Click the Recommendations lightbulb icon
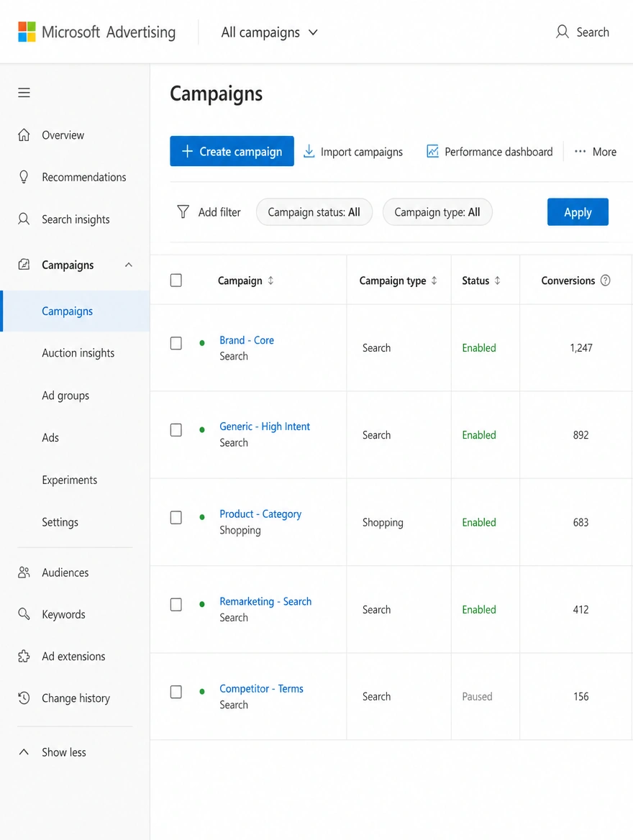 point(24,177)
